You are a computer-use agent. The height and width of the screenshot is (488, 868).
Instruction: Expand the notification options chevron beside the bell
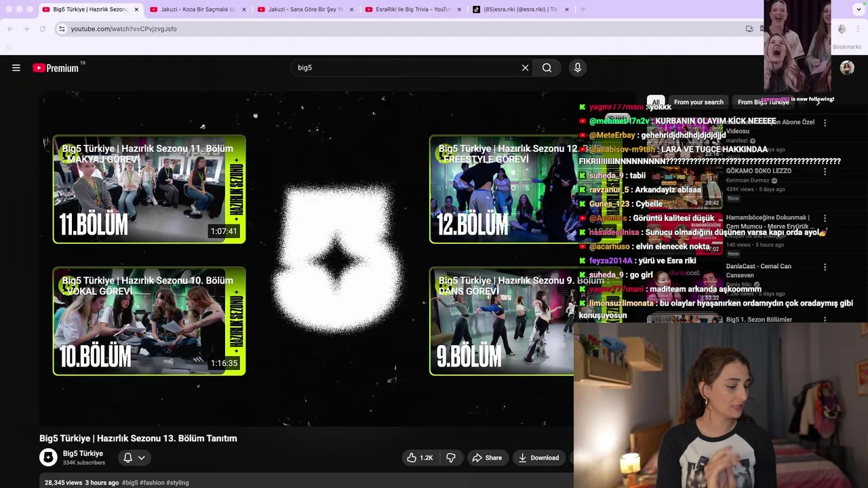pyautogui.click(x=142, y=457)
